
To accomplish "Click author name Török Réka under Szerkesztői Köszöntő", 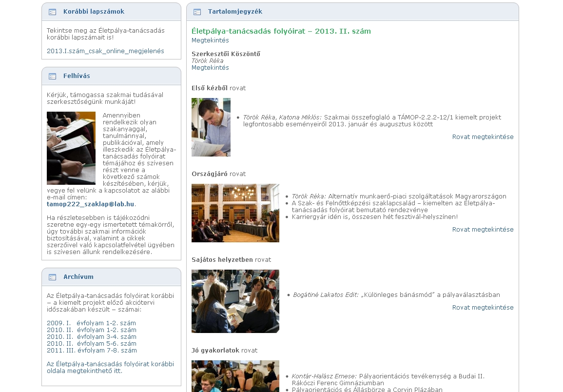I will (x=207, y=61).
